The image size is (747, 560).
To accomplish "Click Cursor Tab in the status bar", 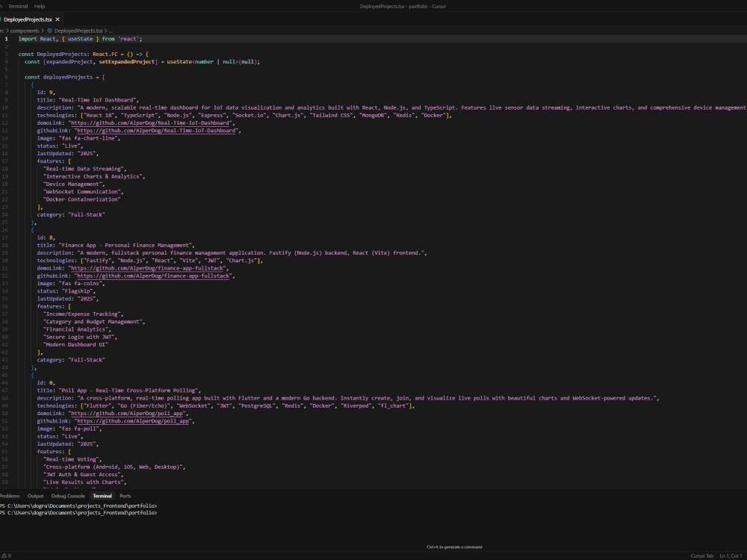I will pos(701,556).
